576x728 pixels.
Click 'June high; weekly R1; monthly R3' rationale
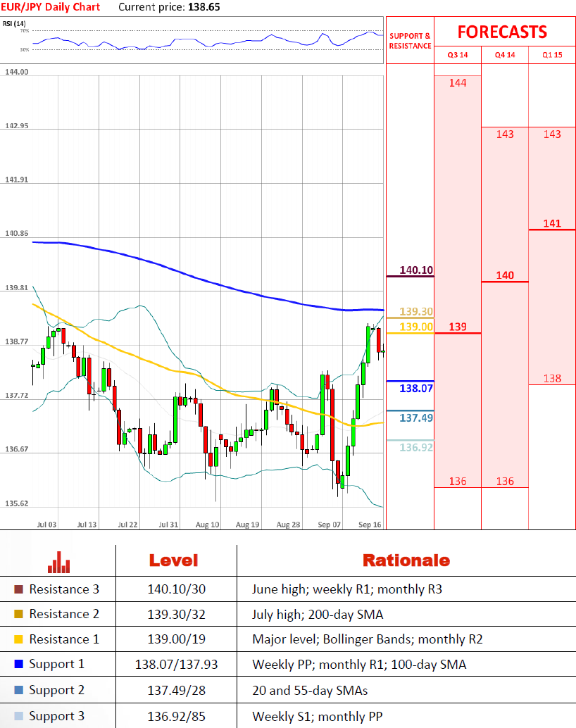click(x=347, y=589)
